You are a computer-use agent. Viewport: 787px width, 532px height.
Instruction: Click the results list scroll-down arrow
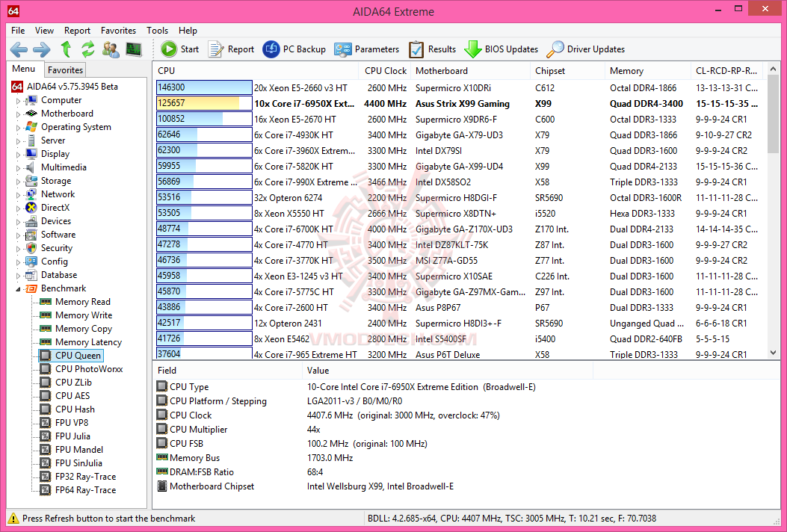coord(773,353)
